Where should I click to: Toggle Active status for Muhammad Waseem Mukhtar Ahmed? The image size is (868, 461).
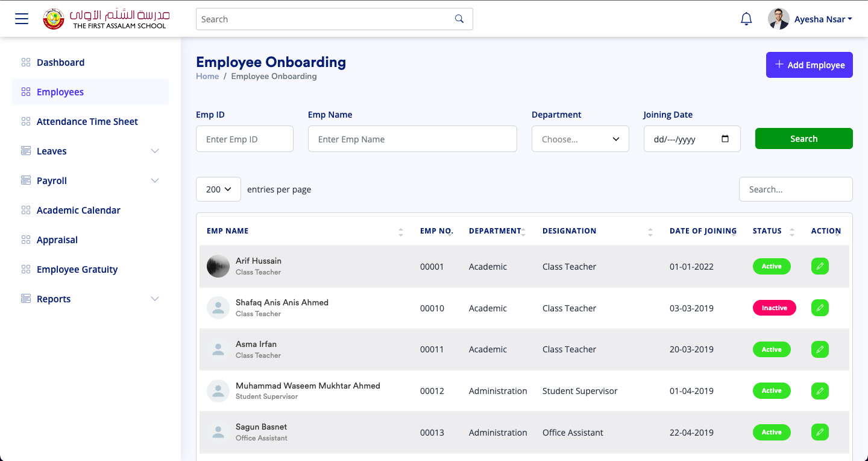[772, 390]
